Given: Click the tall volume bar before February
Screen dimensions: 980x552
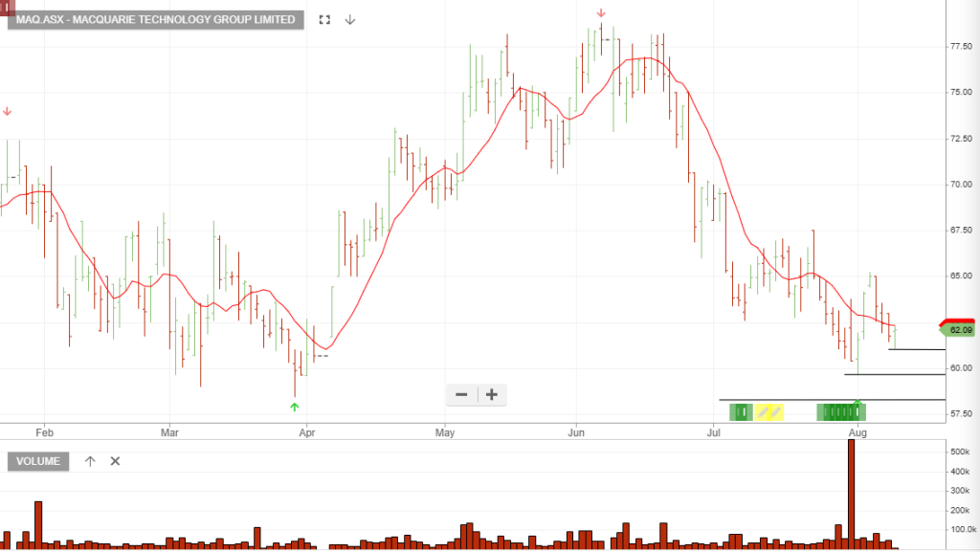Looking at the screenshot, I should 38,525.
